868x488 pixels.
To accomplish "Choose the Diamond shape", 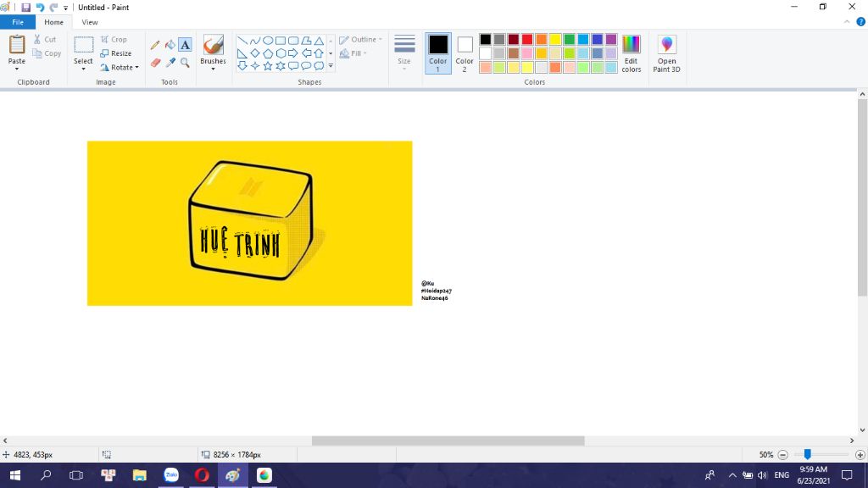I will point(254,53).
